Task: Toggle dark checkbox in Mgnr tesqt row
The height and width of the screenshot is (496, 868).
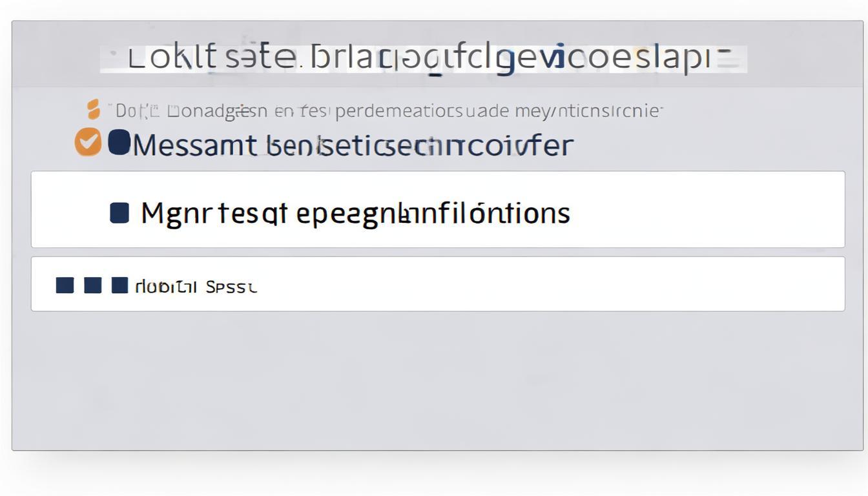Action: pyautogui.click(x=119, y=212)
